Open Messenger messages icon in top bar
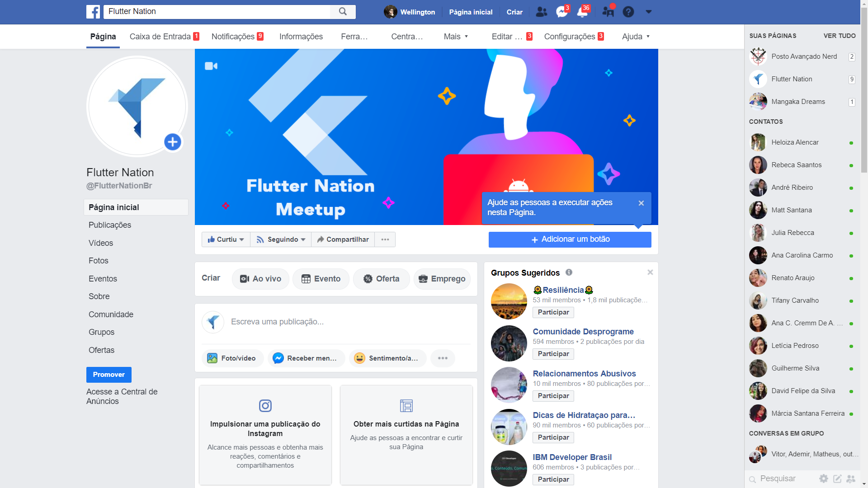This screenshot has width=868, height=488. click(562, 12)
